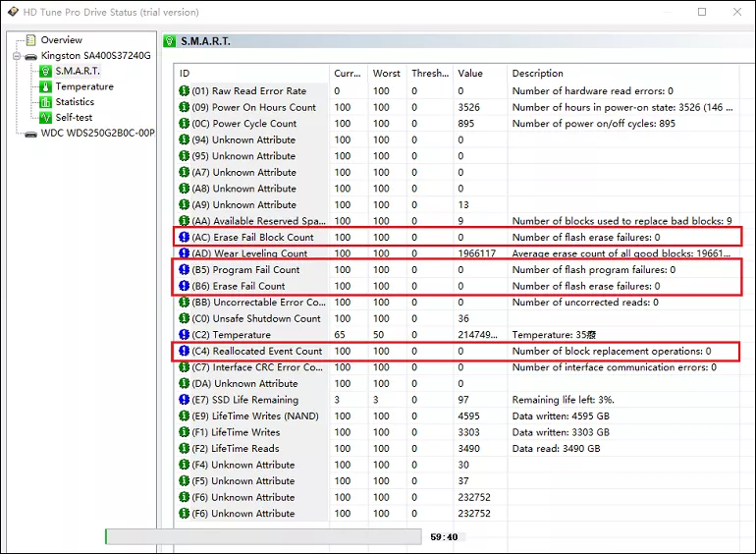Click 'Temperature: 35' description text
756x554 pixels.
(x=554, y=335)
